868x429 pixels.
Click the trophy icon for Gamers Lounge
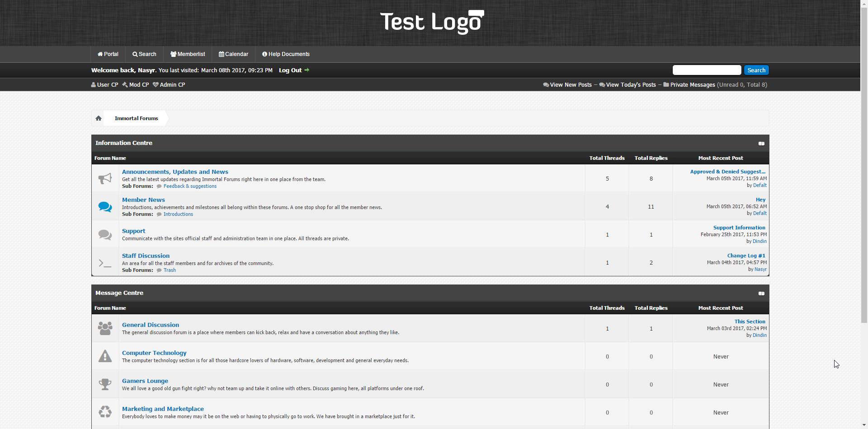(105, 384)
